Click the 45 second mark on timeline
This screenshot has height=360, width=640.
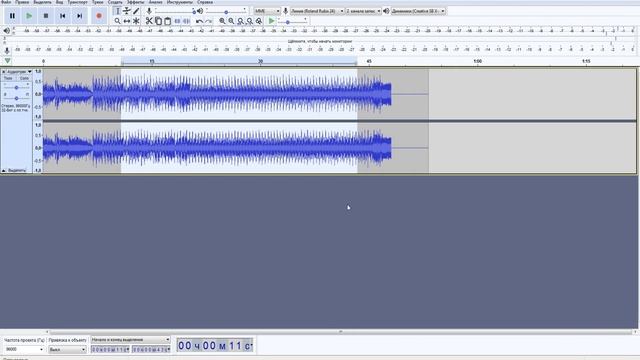point(369,61)
